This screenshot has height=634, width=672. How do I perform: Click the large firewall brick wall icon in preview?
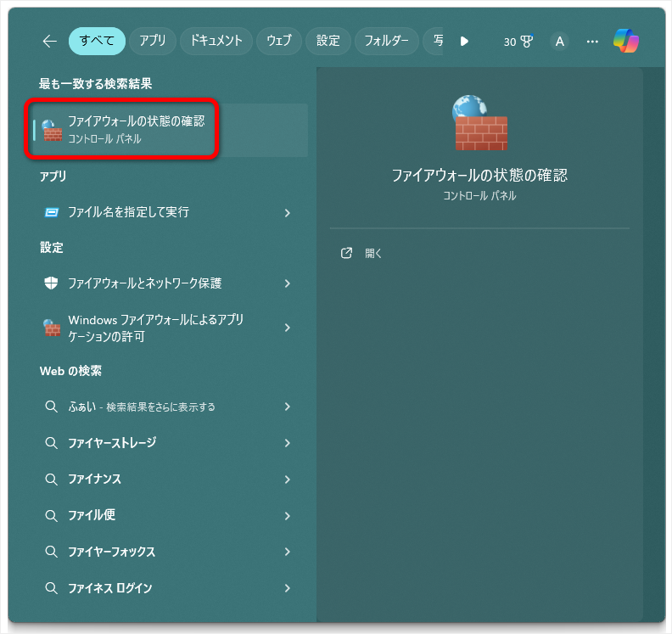pyautogui.click(x=480, y=122)
